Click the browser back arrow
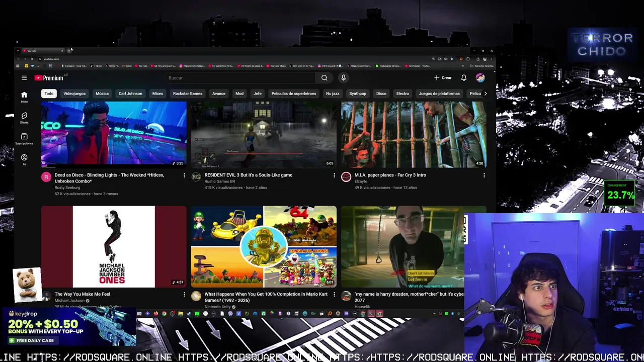This screenshot has height=362, width=644. tap(18, 59)
